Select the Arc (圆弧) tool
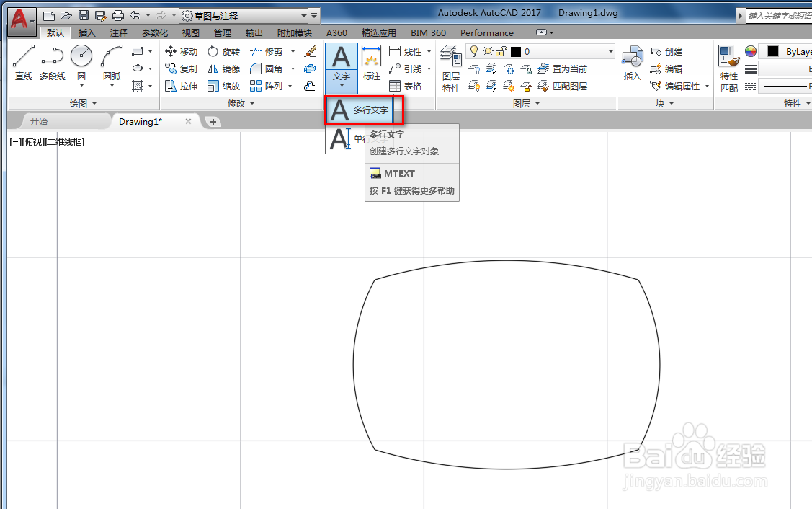 pyautogui.click(x=112, y=63)
